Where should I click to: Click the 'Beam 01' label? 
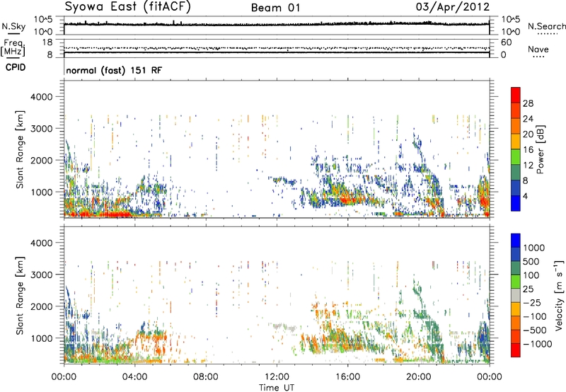(276, 8)
